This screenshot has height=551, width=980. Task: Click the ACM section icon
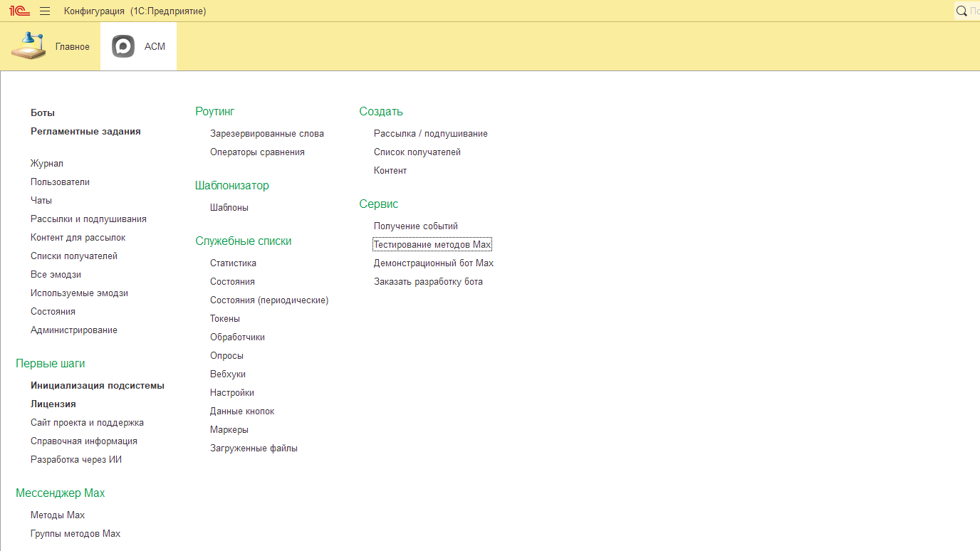click(x=123, y=46)
